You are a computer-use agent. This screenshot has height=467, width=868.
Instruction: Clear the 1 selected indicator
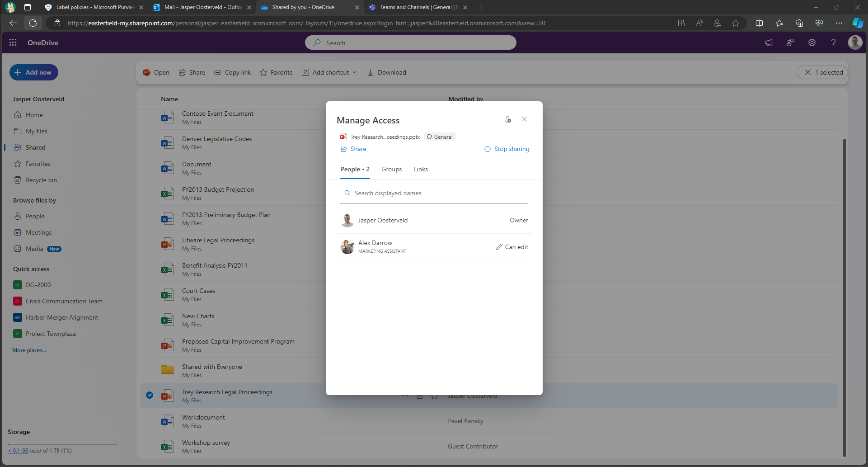[807, 72]
